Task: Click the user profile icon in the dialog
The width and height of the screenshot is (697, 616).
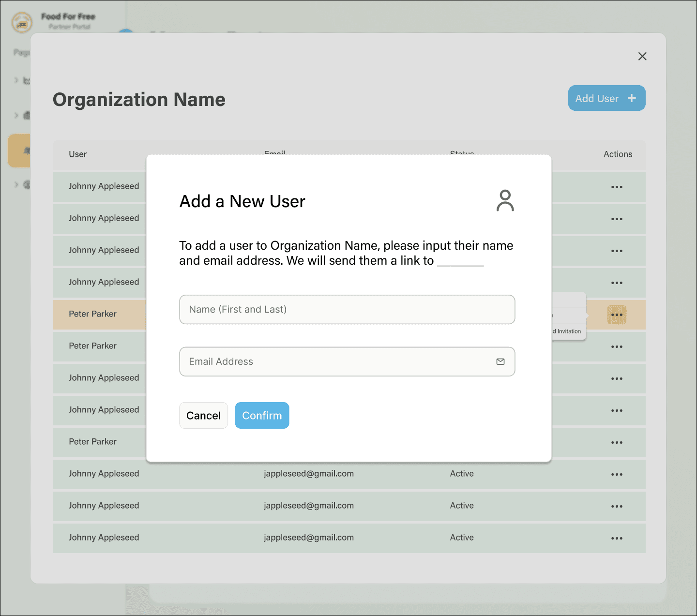Action: pyautogui.click(x=505, y=201)
